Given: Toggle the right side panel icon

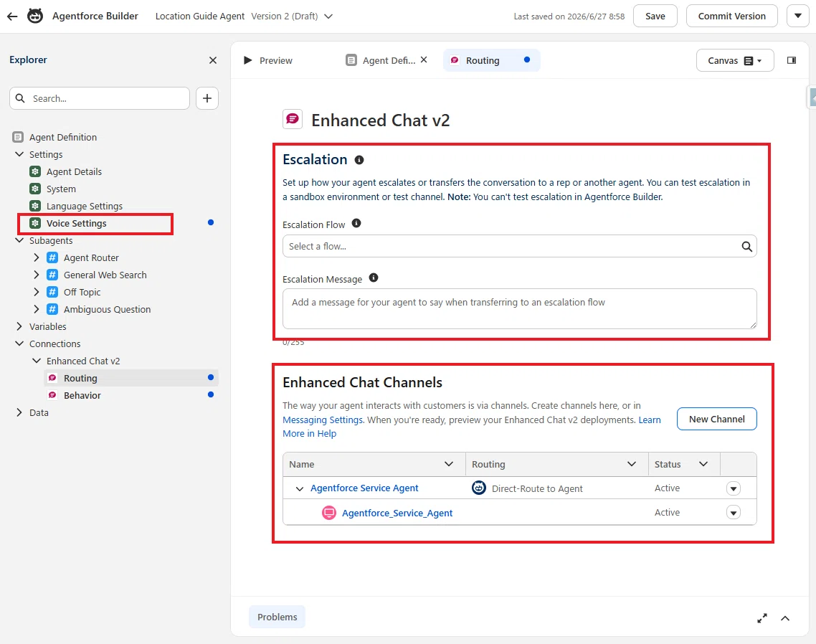Looking at the screenshot, I should [792, 60].
